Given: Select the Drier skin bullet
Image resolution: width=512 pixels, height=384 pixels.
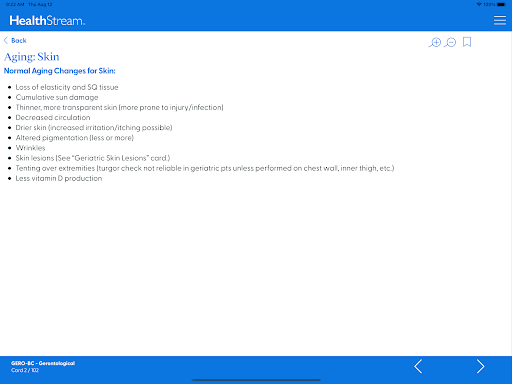Looking at the screenshot, I should click(x=94, y=128).
